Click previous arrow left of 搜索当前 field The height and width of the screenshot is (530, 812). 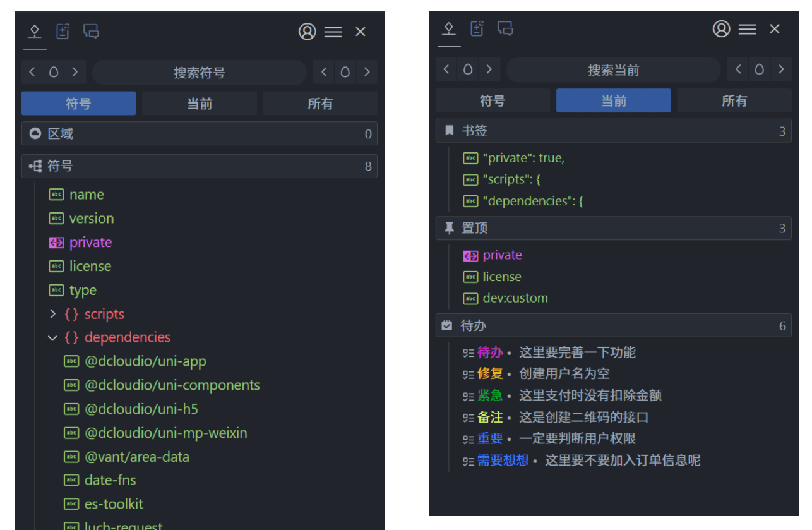click(x=446, y=69)
